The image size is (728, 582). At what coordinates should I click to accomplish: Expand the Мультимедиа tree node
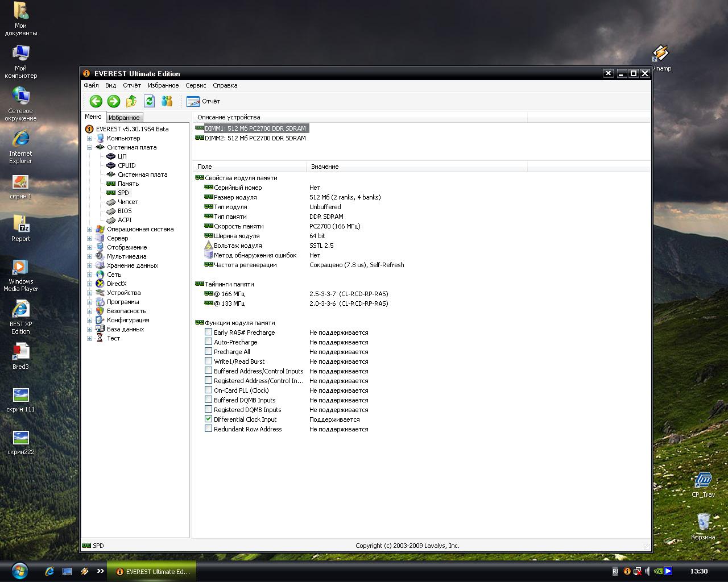pyautogui.click(x=89, y=256)
